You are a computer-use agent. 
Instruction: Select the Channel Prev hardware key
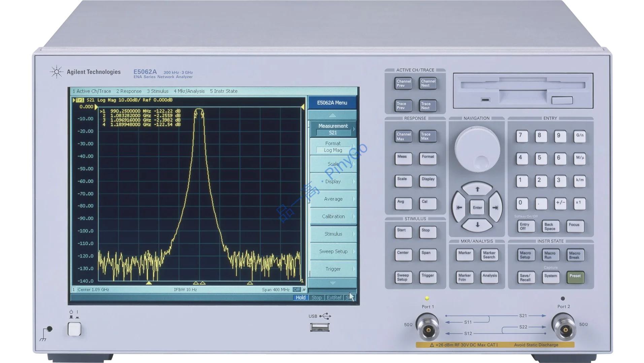click(403, 83)
